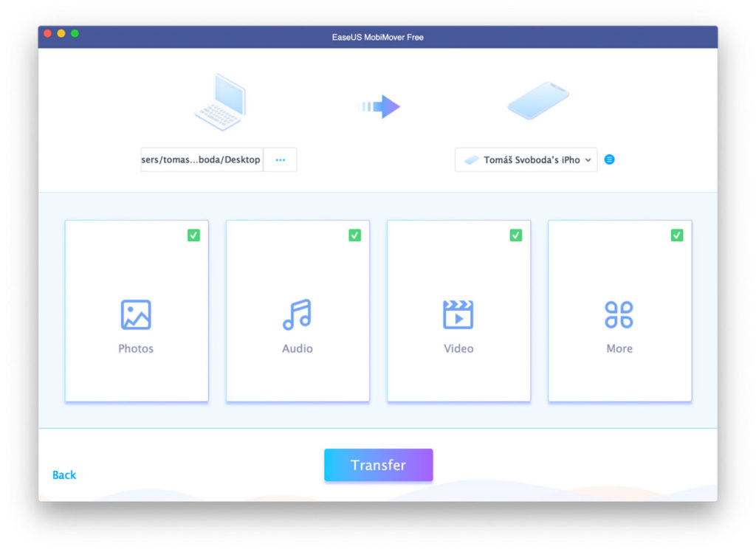756x552 pixels.
Task: Uncheck the Audio category checkbox
Action: pos(355,235)
